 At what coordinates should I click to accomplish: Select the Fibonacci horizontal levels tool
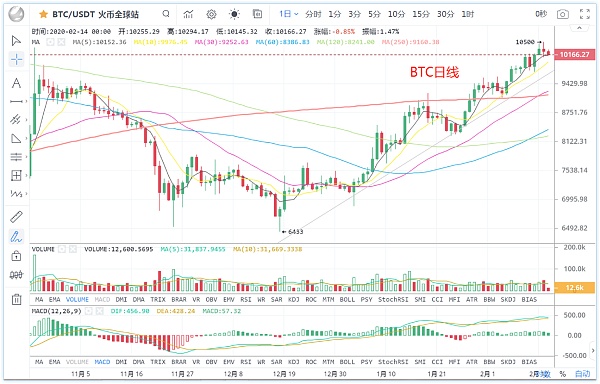pos(16,157)
